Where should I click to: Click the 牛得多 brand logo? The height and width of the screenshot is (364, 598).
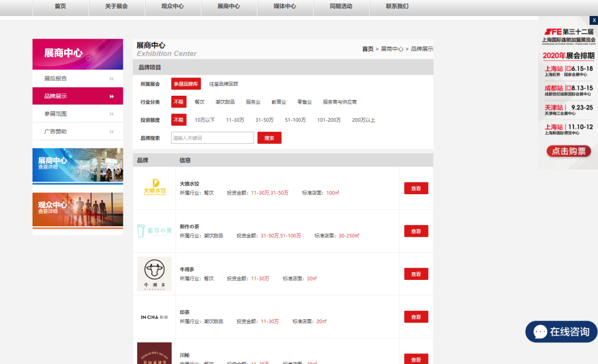pyautogui.click(x=154, y=274)
